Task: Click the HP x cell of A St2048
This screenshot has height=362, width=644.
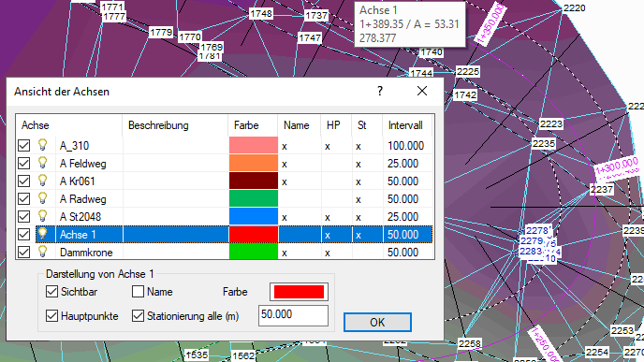Action: pos(328,217)
